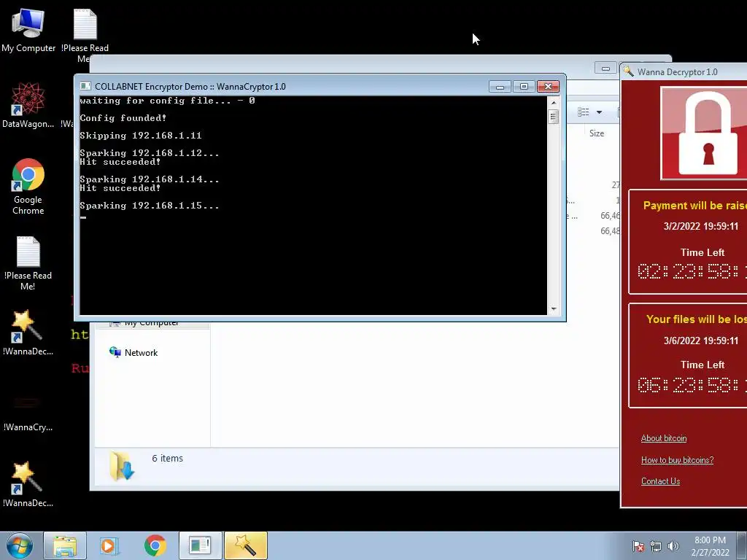Open Windows Explorer from the taskbar

pyautogui.click(x=65, y=545)
